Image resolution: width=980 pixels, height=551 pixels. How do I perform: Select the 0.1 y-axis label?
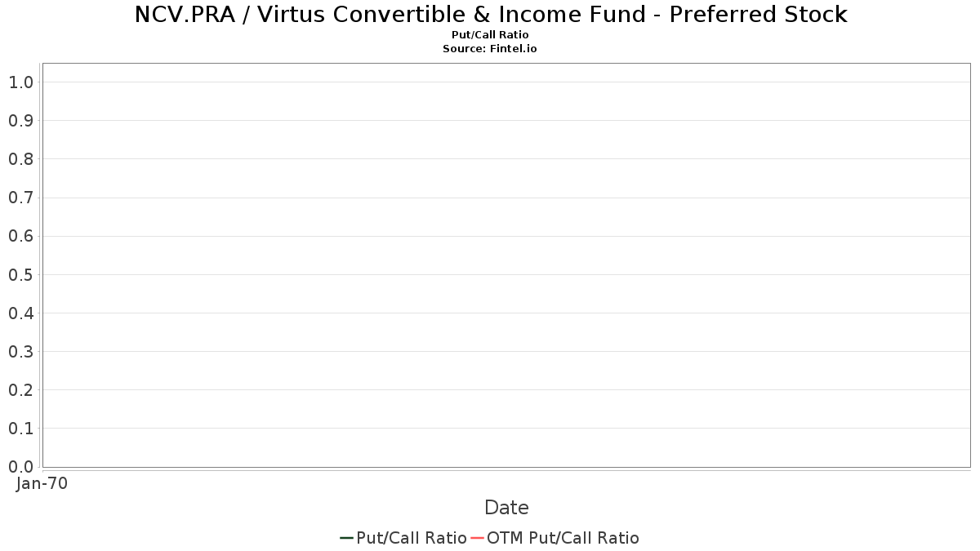[20, 428]
